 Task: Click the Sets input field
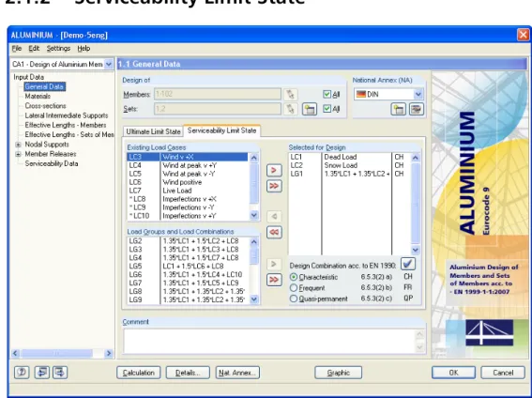click(x=218, y=109)
